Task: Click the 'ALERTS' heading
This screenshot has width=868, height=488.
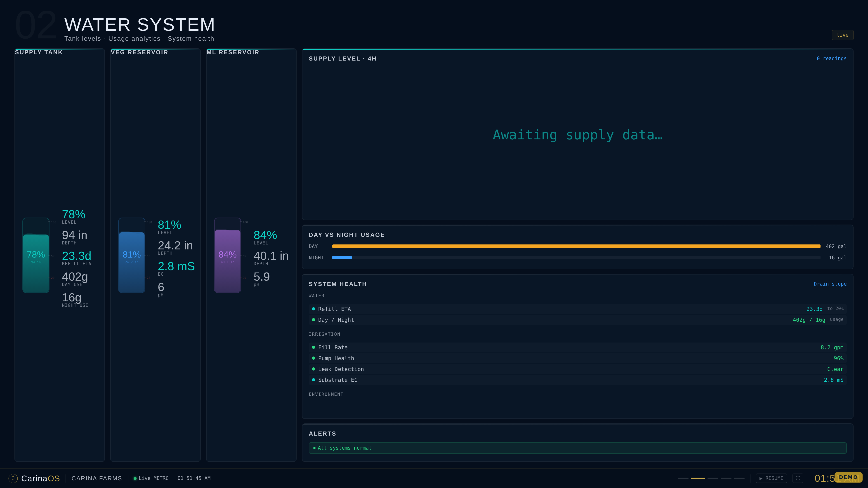Action: coord(323,434)
